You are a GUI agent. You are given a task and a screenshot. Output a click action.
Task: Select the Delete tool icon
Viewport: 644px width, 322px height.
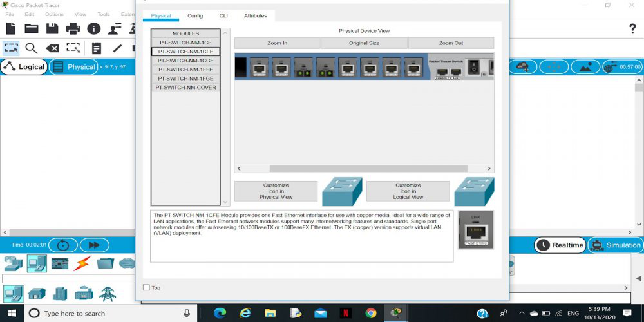52,48
